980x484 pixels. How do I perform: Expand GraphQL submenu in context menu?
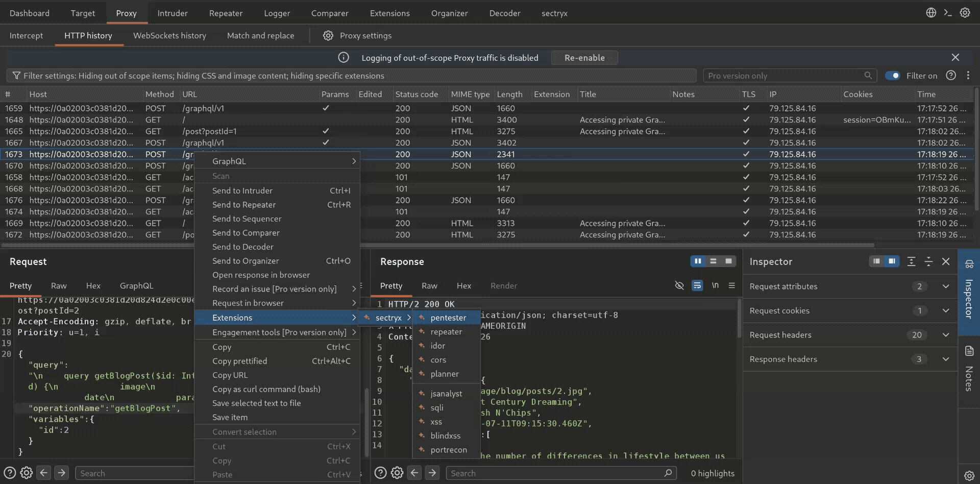pyautogui.click(x=277, y=161)
